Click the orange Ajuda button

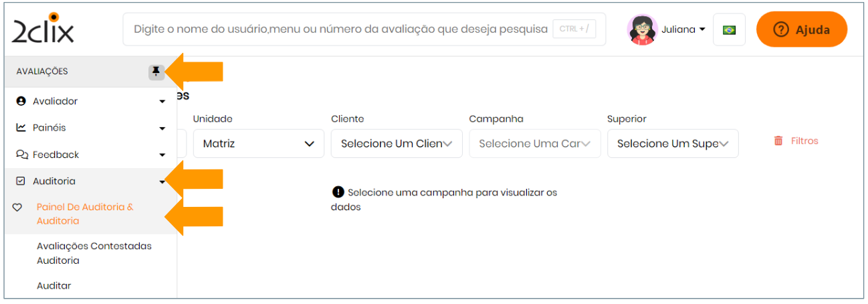(801, 30)
